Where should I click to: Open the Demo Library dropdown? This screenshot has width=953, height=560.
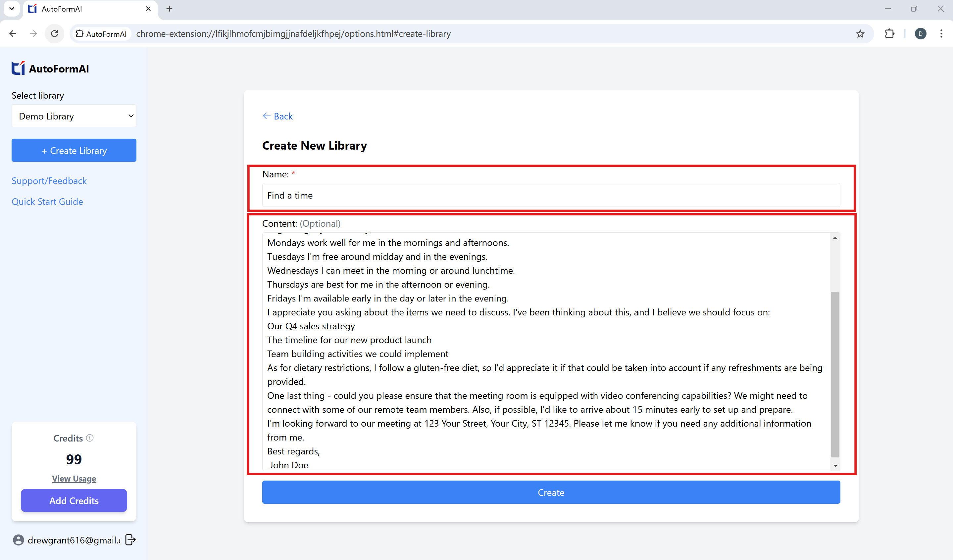pyautogui.click(x=74, y=116)
